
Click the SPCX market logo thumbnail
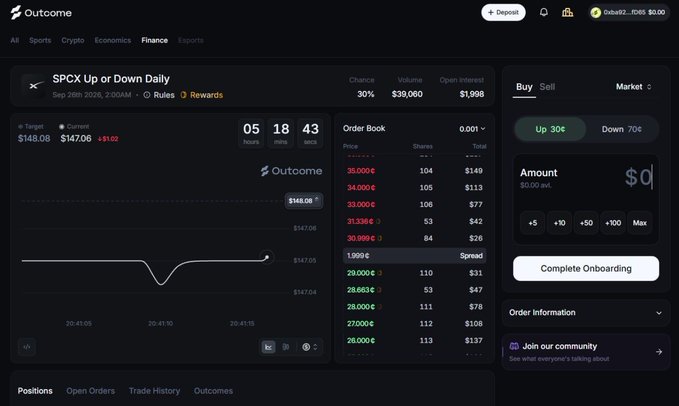(33, 86)
